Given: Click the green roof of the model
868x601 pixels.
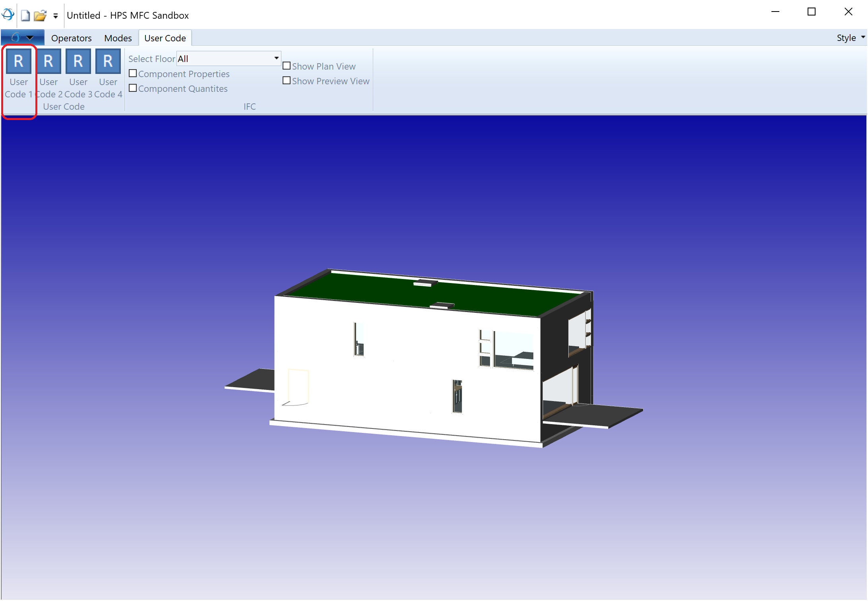Looking at the screenshot, I should coord(433,294).
